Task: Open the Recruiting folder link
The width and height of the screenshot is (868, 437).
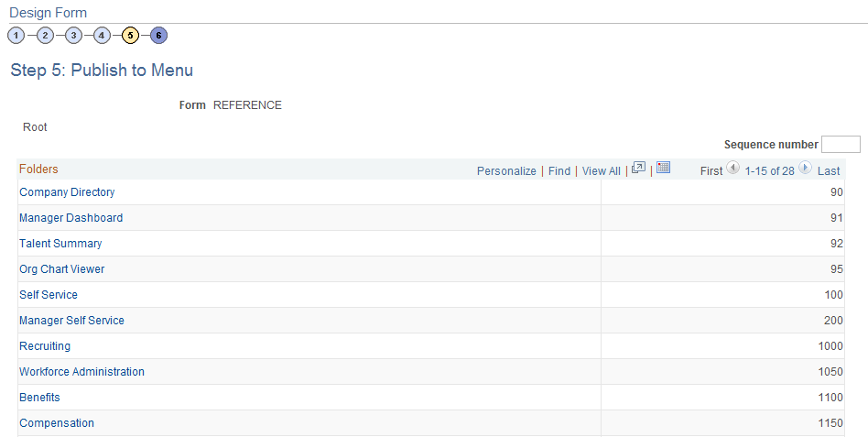Action: [45, 346]
